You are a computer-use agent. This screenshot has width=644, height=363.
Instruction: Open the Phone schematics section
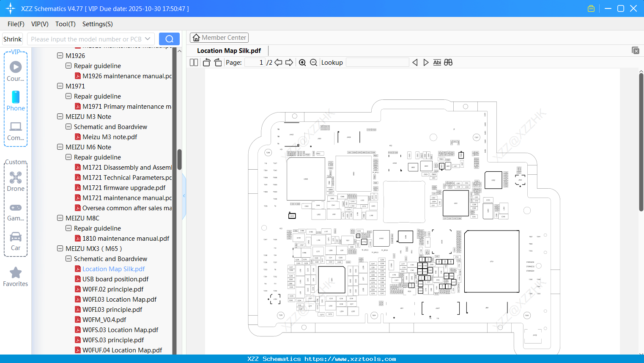click(x=16, y=101)
